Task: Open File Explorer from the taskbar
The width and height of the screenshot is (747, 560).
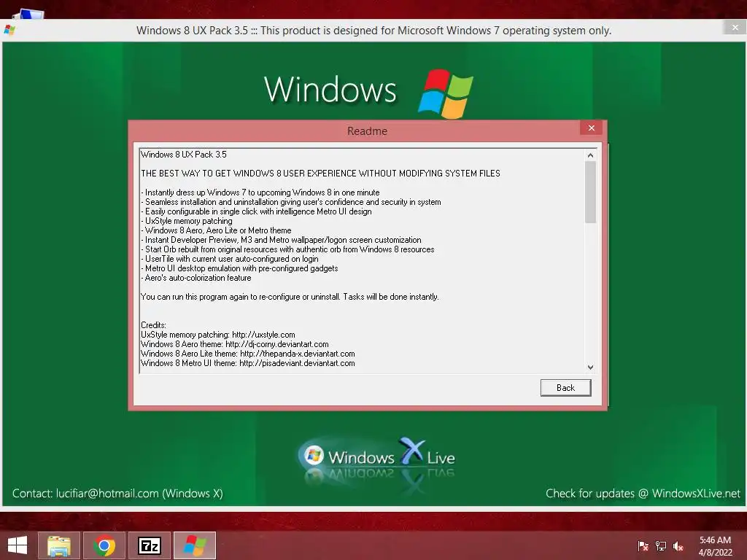Action: pyautogui.click(x=59, y=545)
